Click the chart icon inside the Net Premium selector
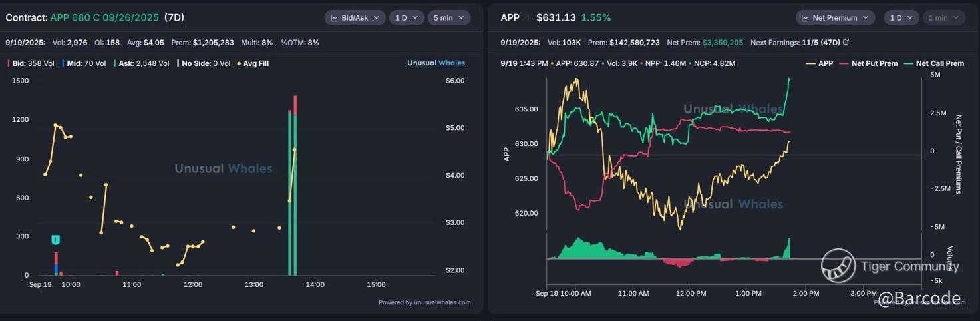 pyautogui.click(x=805, y=18)
